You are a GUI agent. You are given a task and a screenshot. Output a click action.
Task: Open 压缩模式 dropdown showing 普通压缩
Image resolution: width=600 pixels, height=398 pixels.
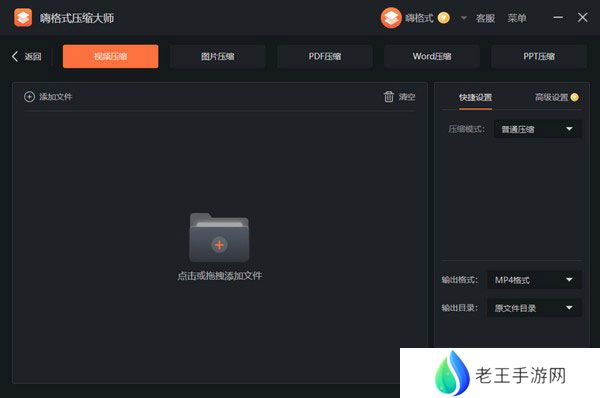pyautogui.click(x=538, y=129)
